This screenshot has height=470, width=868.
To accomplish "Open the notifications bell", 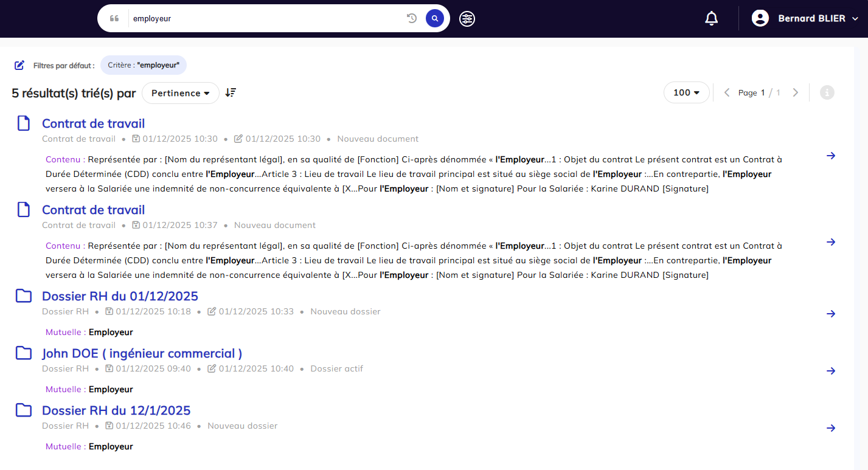I will click(x=711, y=19).
